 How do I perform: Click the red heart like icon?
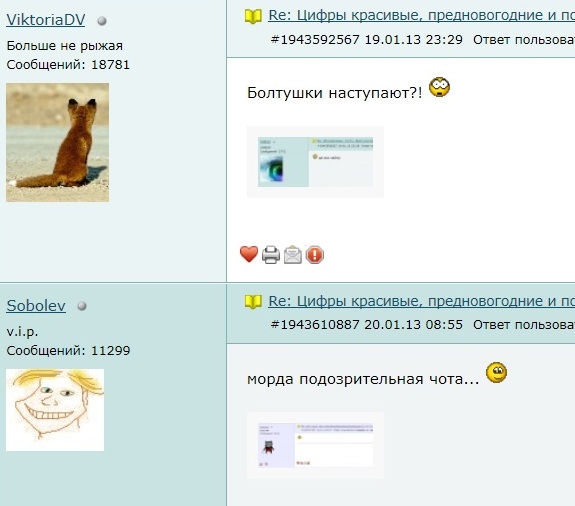click(x=249, y=254)
